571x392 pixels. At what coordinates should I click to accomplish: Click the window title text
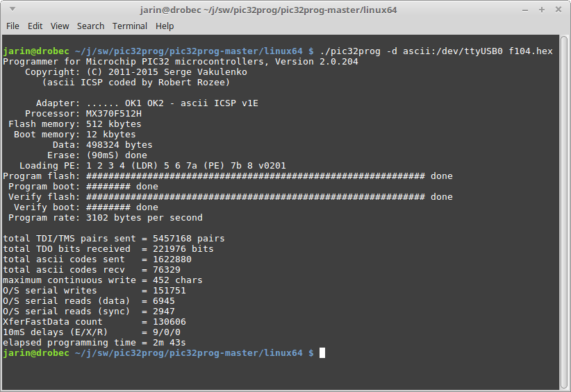[x=268, y=10]
